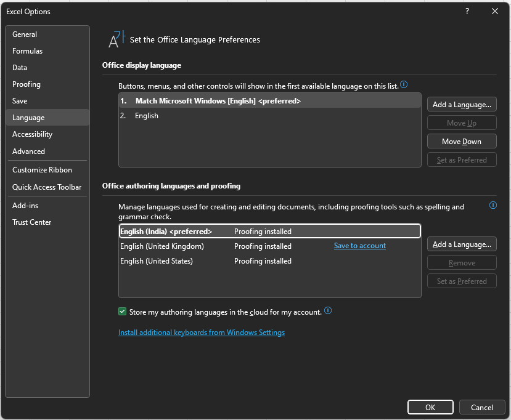
Task: Open the Trust Center category
Action: pos(32,222)
